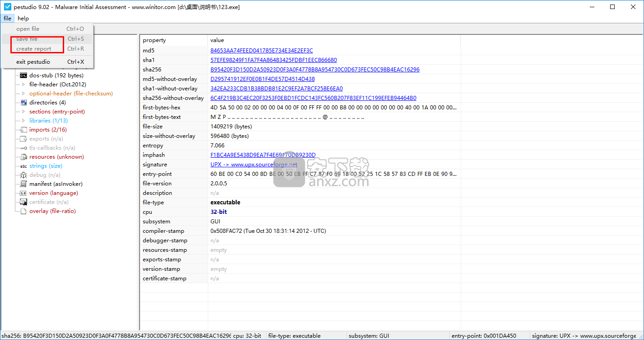Click the sha256 entry in status bar
The height and width of the screenshot is (340, 644).
click(116, 336)
